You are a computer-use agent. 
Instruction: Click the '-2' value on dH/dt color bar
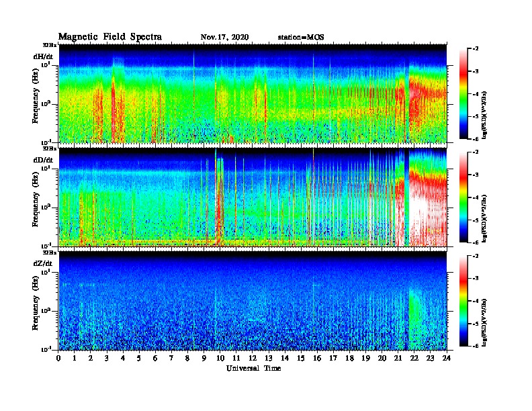pos(476,49)
